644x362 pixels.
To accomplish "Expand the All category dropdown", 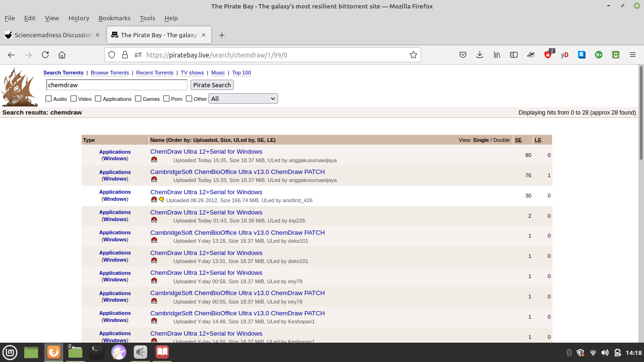I will point(243,99).
